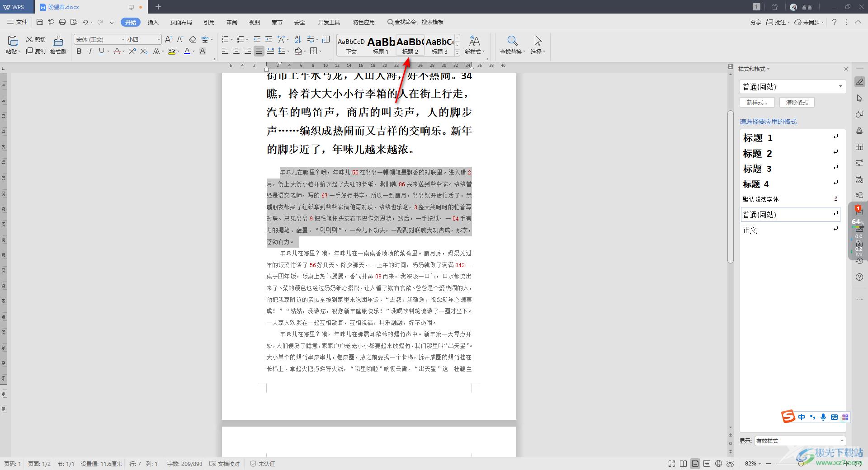The width and height of the screenshot is (868, 470).
Task: Toggle justified alignment button
Action: tap(259, 52)
